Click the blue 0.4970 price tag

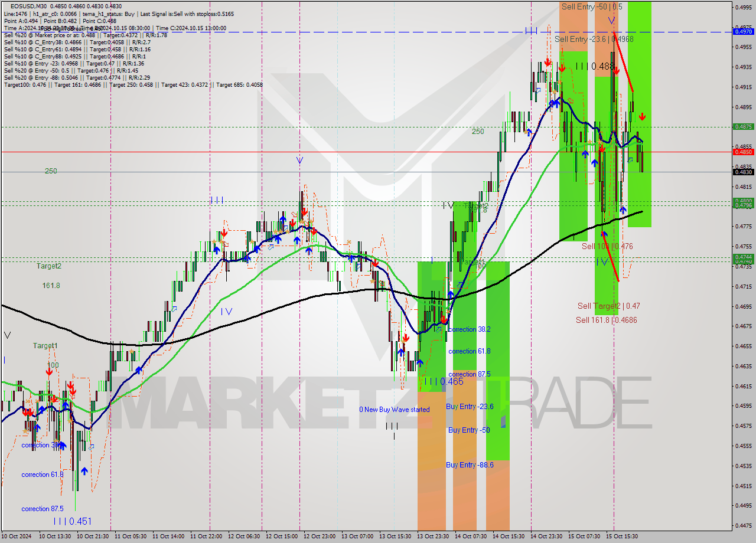pos(742,31)
